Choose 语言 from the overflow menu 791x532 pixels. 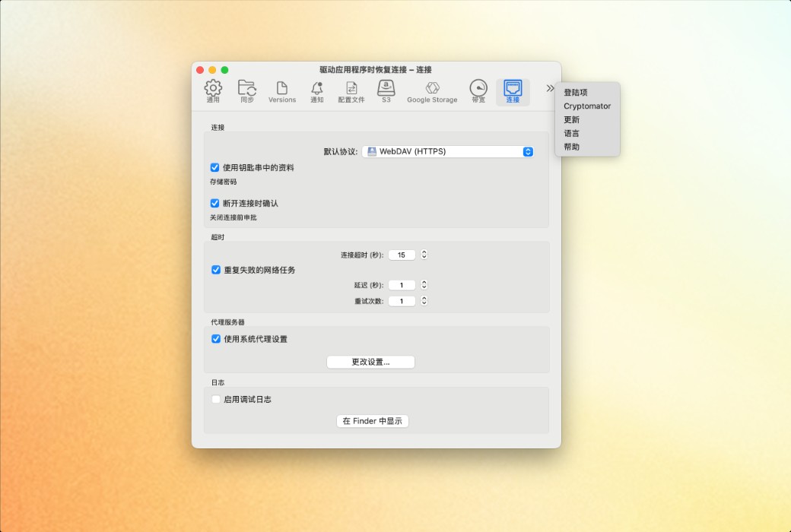(571, 133)
